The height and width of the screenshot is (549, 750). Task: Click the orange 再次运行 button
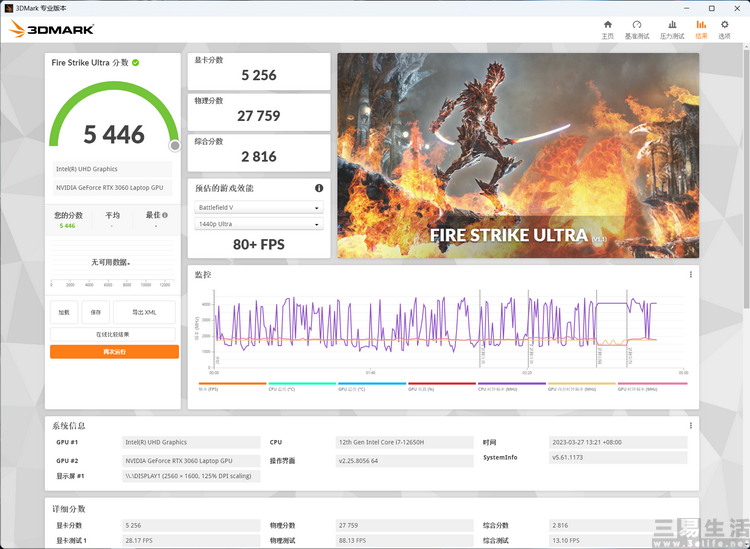pyautogui.click(x=114, y=351)
